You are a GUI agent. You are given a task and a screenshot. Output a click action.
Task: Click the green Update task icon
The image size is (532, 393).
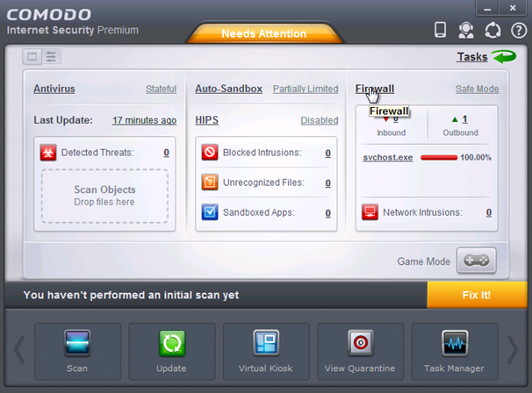pos(172,343)
